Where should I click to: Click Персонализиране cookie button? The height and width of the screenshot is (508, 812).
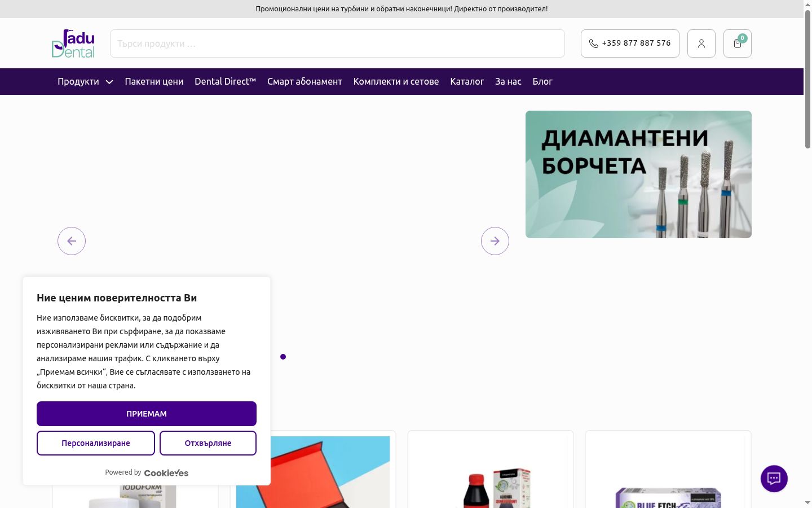pos(96,443)
